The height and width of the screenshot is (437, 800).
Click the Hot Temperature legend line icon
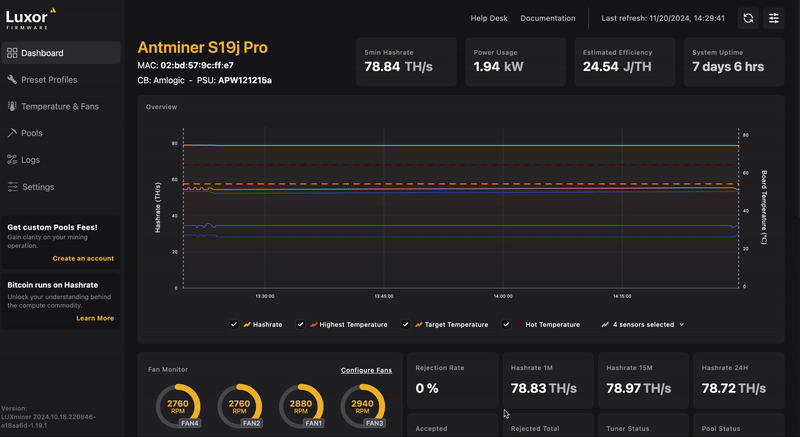tap(519, 324)
